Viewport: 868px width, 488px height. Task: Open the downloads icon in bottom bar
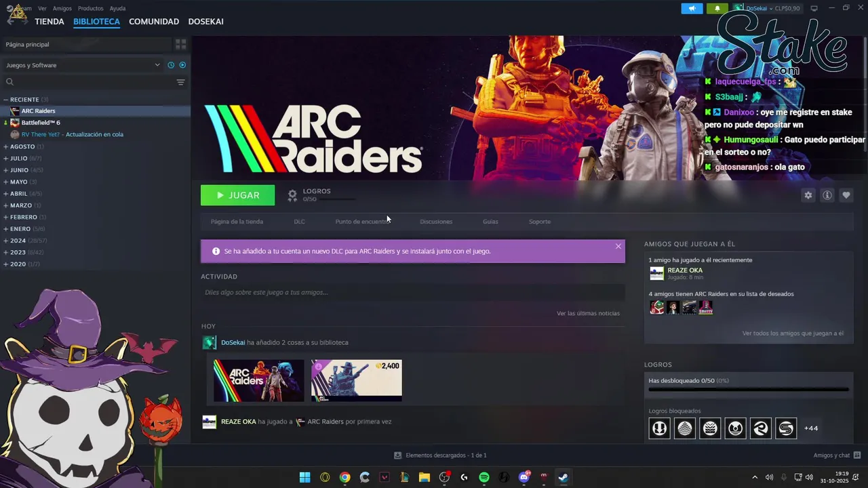click(x=398, y=455)
